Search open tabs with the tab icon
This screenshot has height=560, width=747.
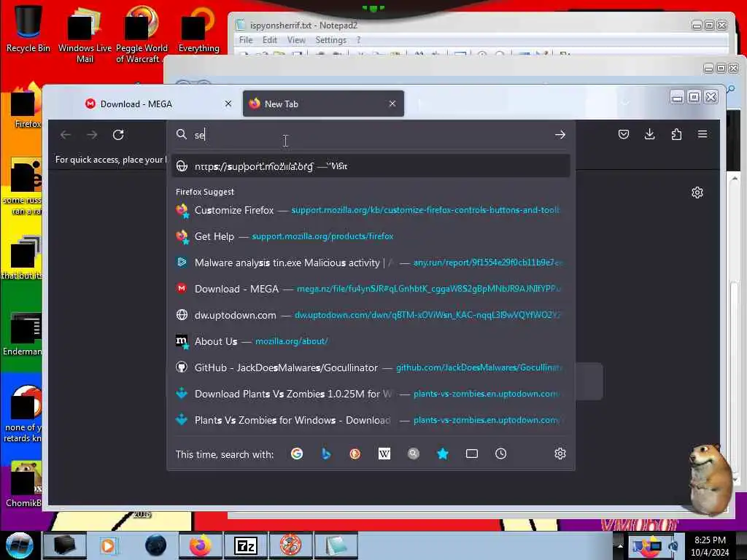click(x=472, y=454)
